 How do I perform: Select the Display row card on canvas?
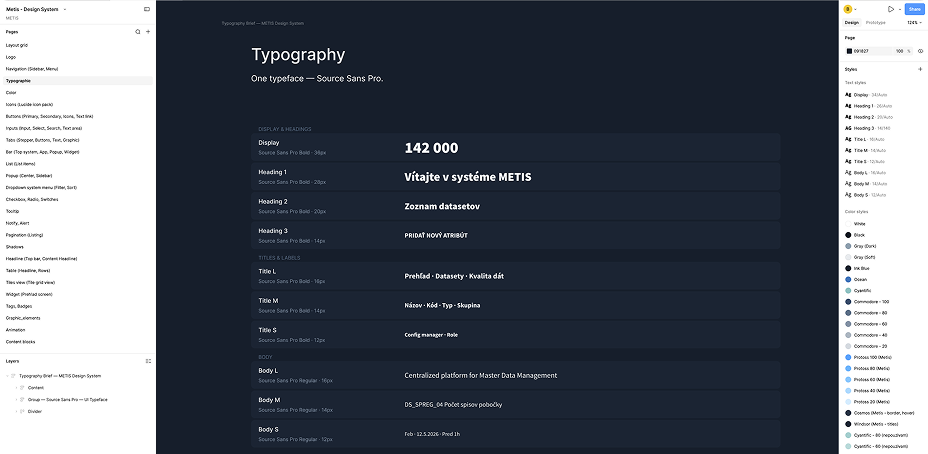[x=515, y=147]
